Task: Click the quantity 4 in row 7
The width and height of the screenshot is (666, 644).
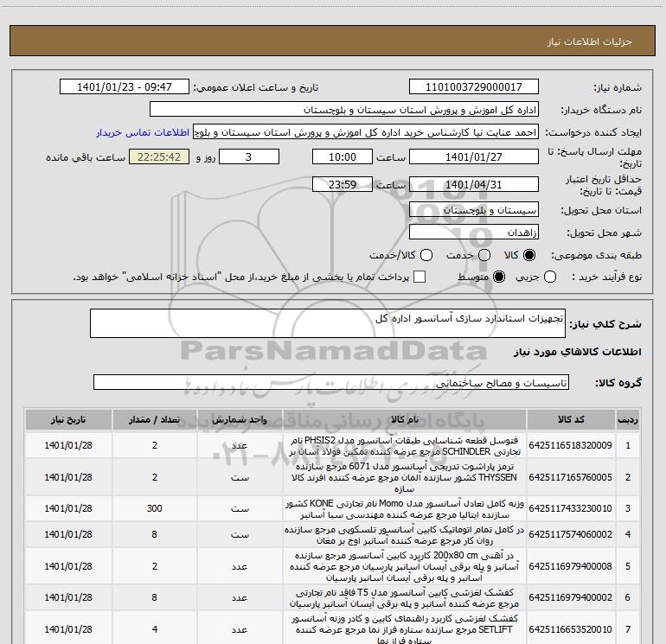Action: [154, 629]
